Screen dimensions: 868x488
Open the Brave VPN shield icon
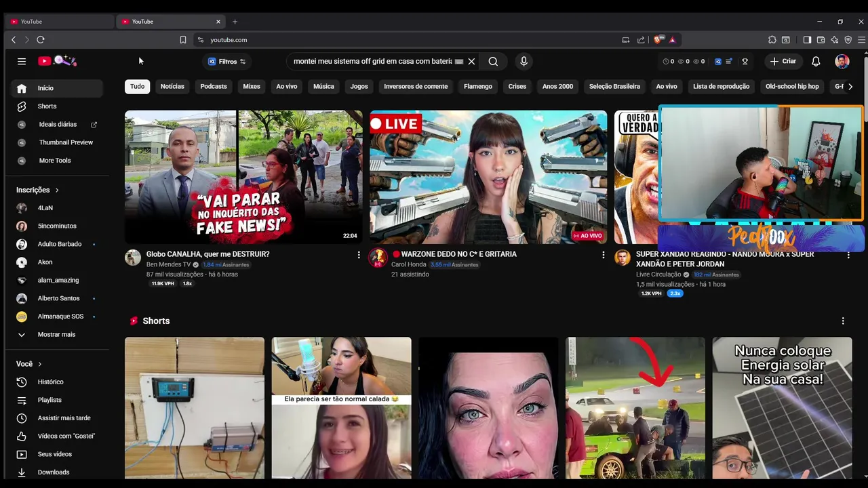(848, 40)
